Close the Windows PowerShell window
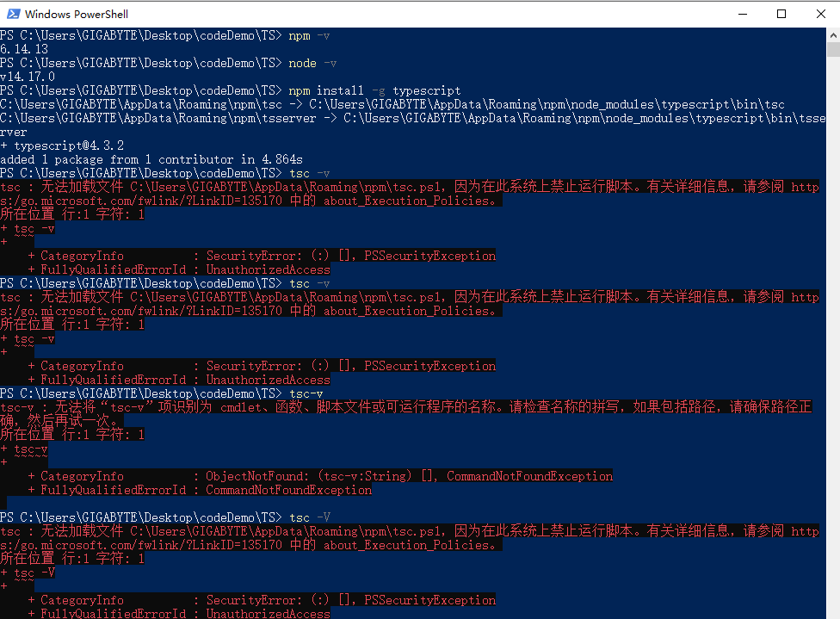Viewport: 840px width, 619px height. [x=821, y=14]
